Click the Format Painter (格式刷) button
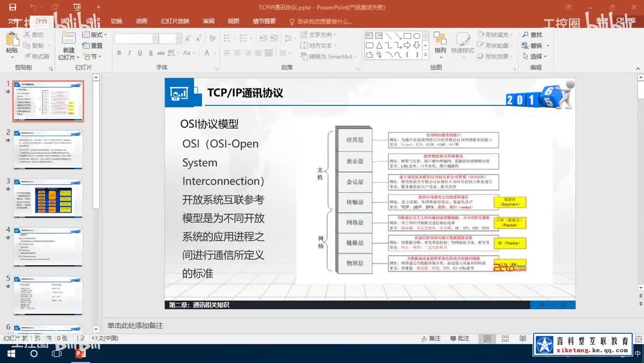This screenshot has width=644, height=363. click(x=37, y=56)
